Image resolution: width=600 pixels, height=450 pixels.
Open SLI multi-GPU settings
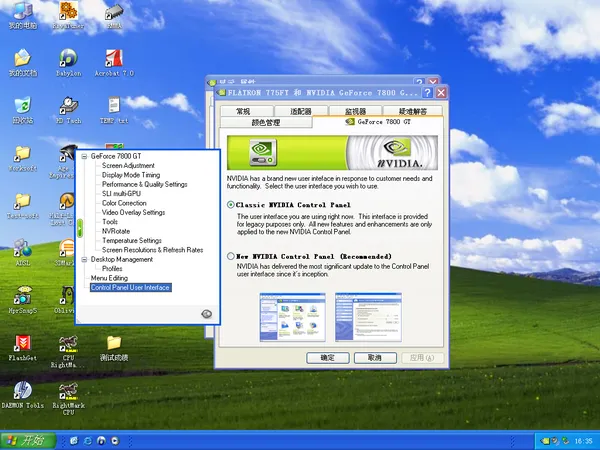click(121, 194)
